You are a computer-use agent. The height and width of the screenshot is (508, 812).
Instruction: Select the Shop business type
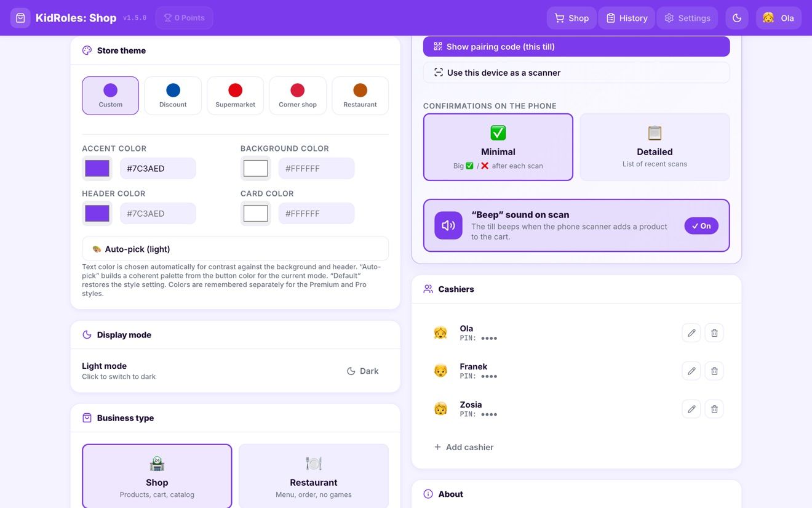(157, 476)
